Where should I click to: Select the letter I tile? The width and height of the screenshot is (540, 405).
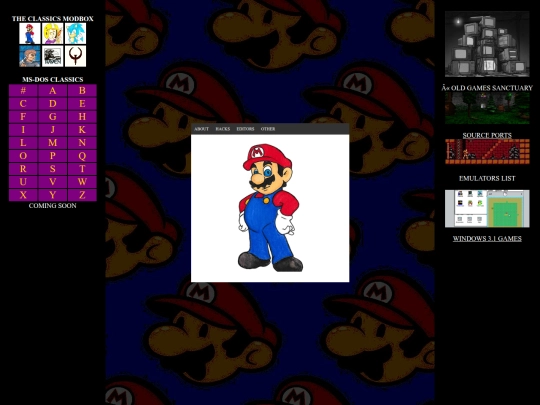tap(23, 130)
